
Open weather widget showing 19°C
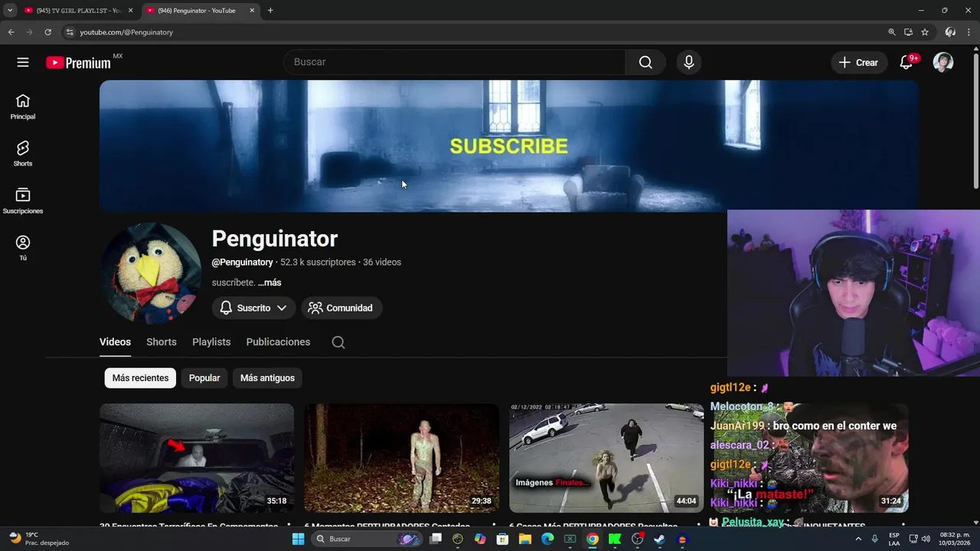pyautogui.click(x=38, y=539)
